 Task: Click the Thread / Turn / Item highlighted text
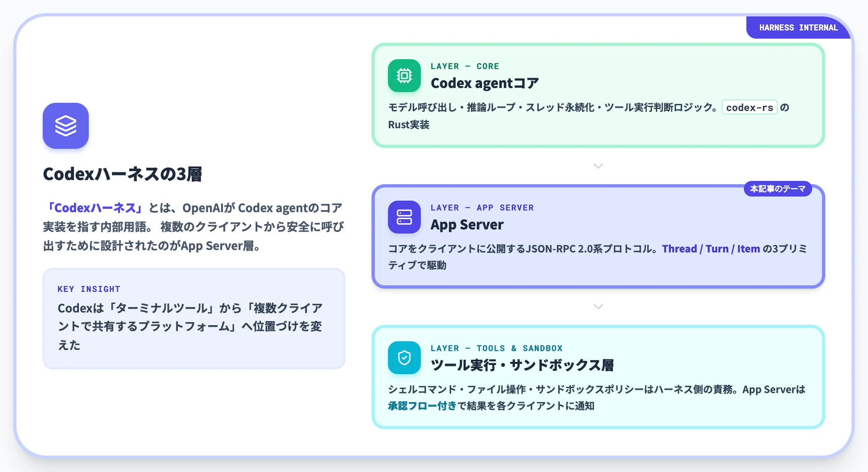pyautogui.click(x=711, y=249)
